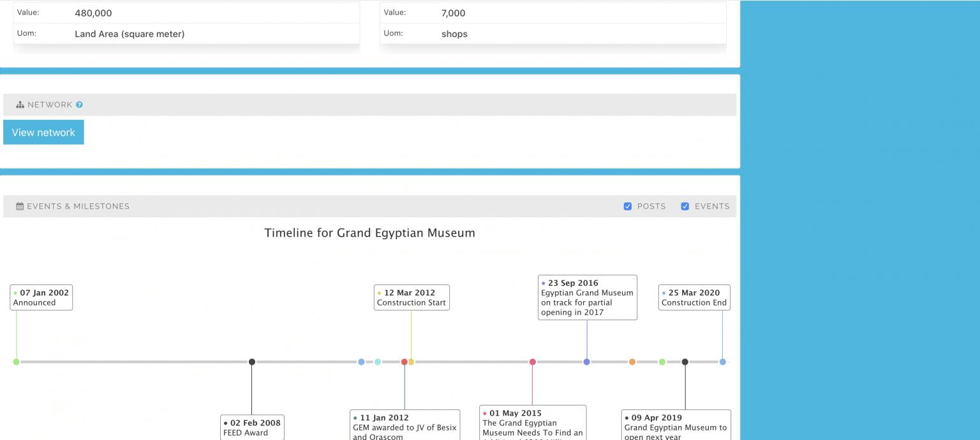Viewport: 980px width, 440px height.
Task: Click the shops unit text
Action: pyautogui.click(x=454, y=34)
